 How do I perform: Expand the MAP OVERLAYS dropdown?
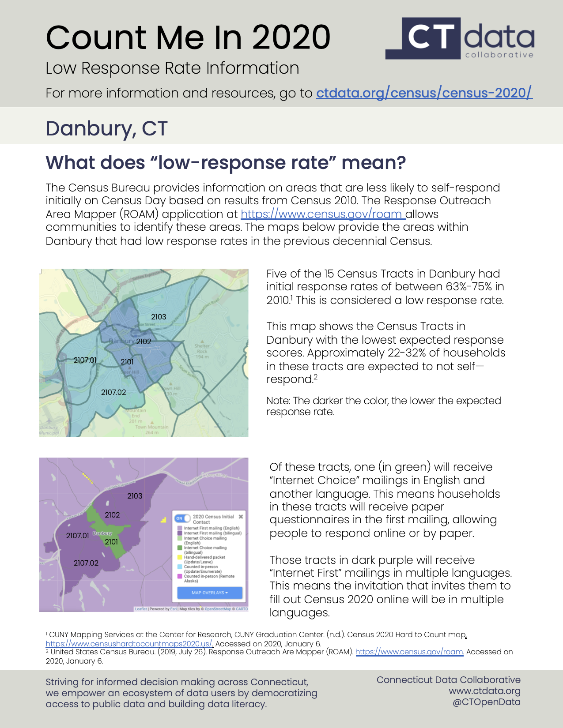point(210,593)
